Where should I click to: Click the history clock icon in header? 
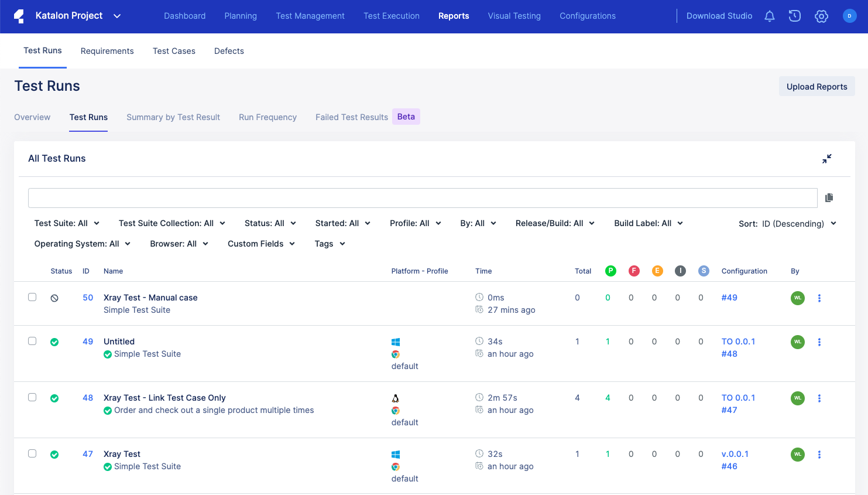tap(794, 16)
